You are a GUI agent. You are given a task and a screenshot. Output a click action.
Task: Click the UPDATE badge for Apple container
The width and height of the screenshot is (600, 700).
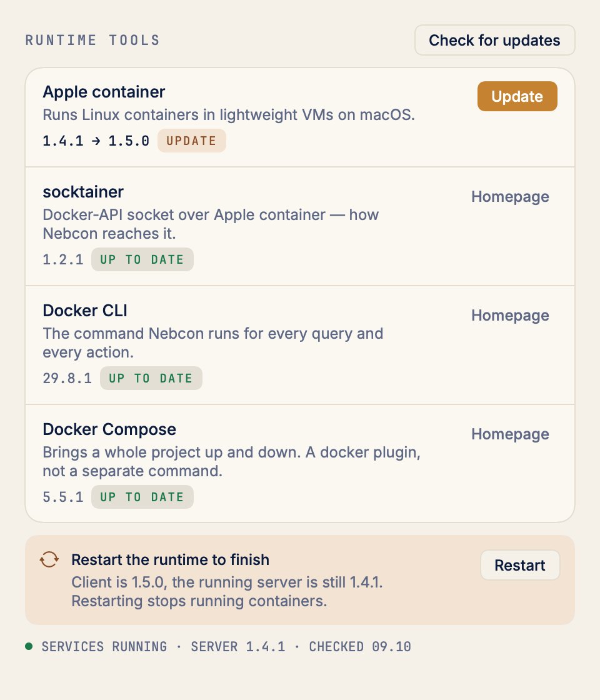tap(191, 141)
